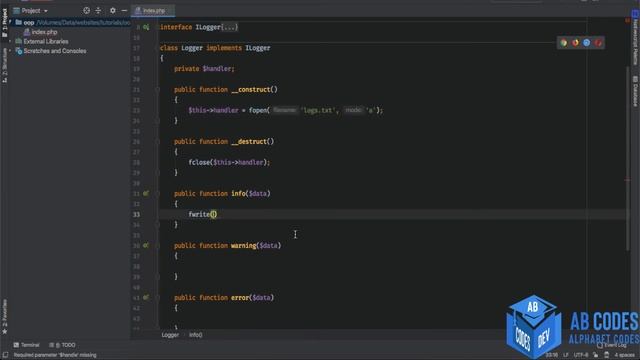Click the Favorites star icon in left strip
The height and width of the screenshot is (360, 640).
tap(4, 331)
